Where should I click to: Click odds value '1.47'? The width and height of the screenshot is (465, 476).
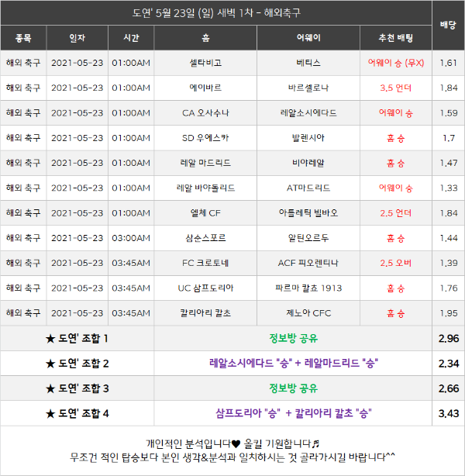pyautogui.click(x=449, y=163)
